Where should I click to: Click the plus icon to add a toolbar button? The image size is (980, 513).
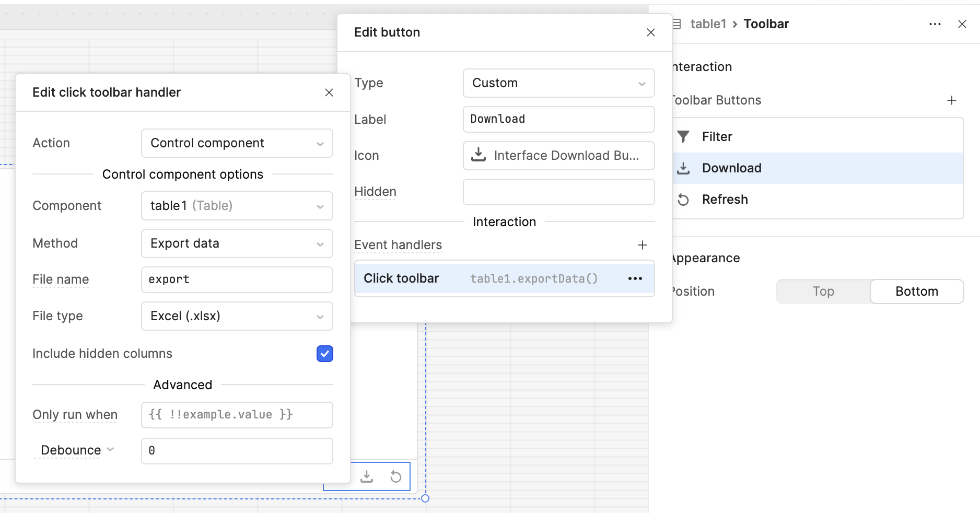(x=952, y=100)
